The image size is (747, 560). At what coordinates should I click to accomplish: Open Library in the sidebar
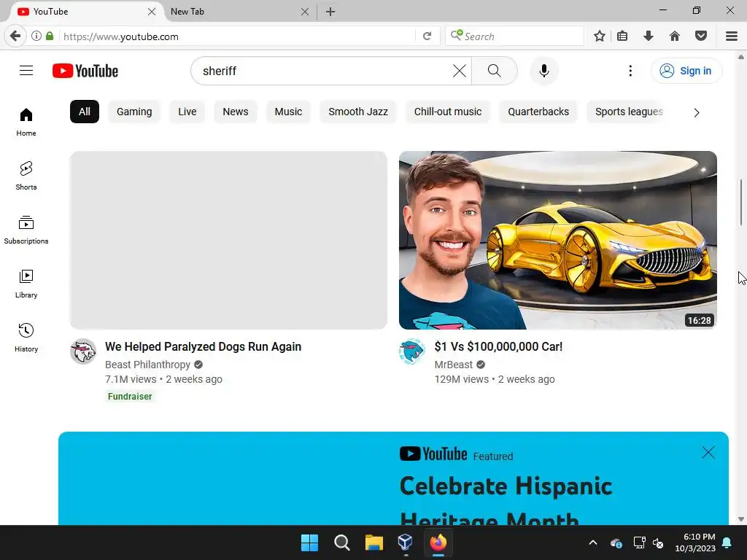point(26,284)
